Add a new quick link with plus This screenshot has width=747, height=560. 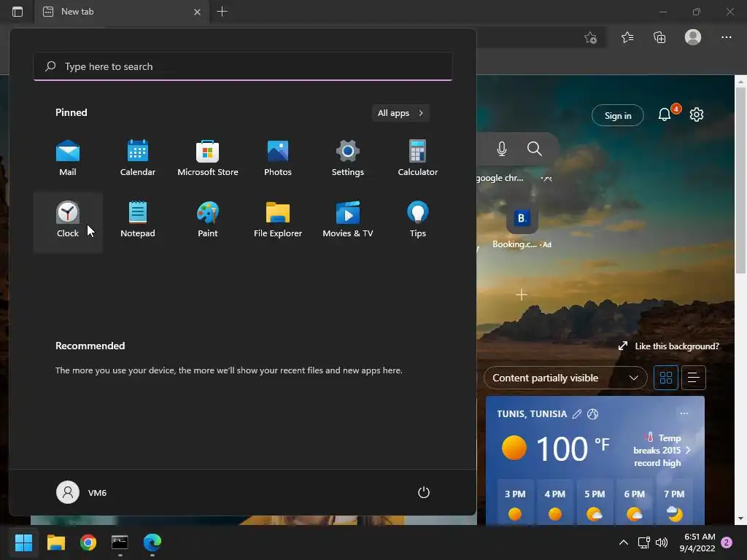(521, 295)
